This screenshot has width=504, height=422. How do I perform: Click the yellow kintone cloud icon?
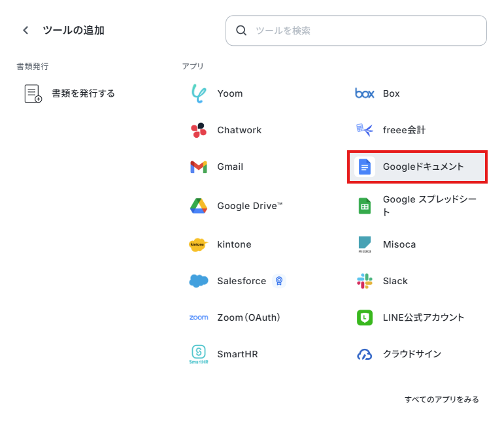(199, 244)
